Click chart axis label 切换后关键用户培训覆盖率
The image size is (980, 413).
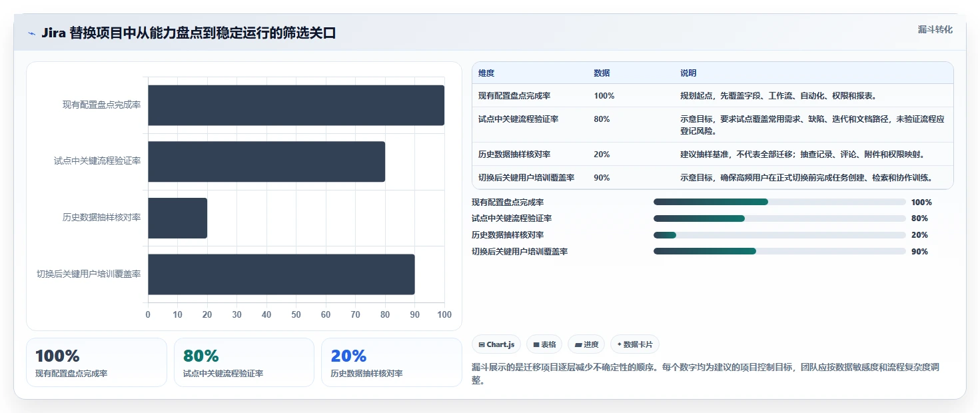coord(89,274)
